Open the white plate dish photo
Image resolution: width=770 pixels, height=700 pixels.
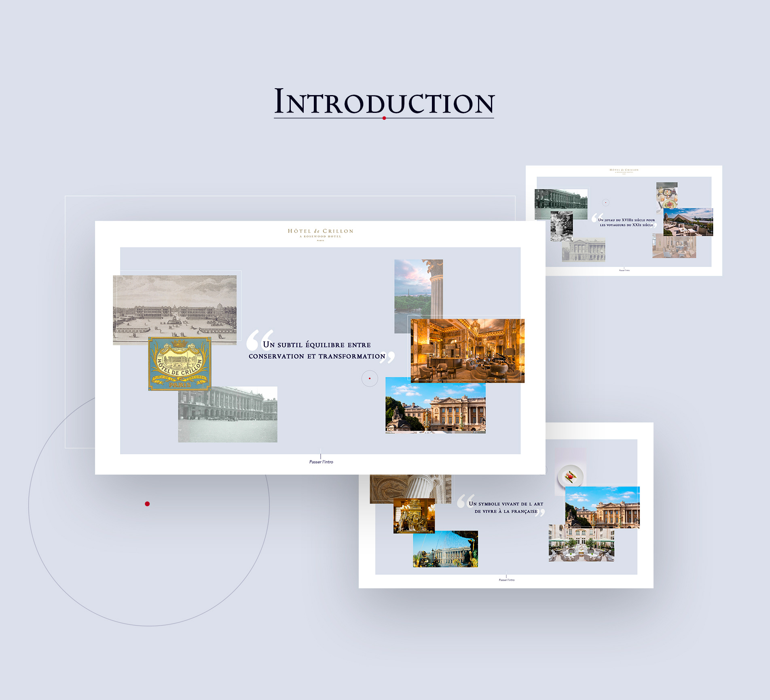click(x=570, y=475)
